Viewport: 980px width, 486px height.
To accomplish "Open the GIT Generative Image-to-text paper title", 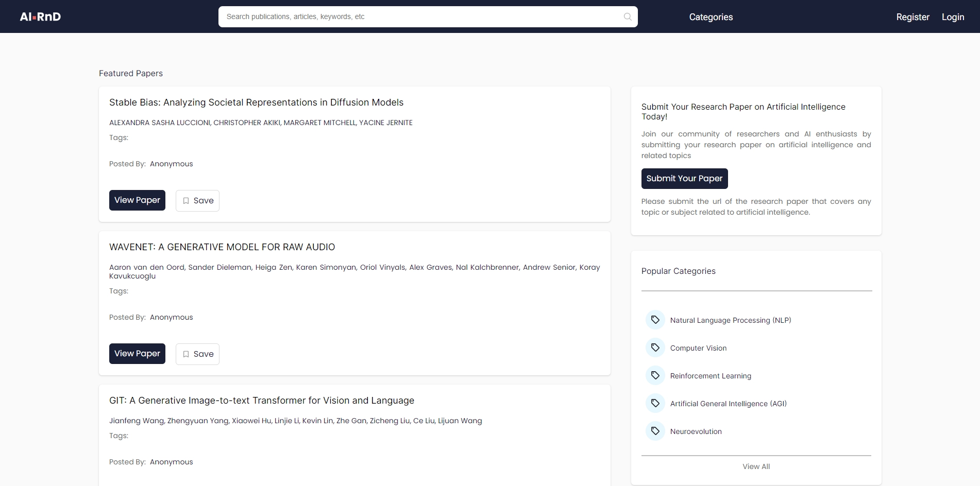I will (x=261, y=401).
